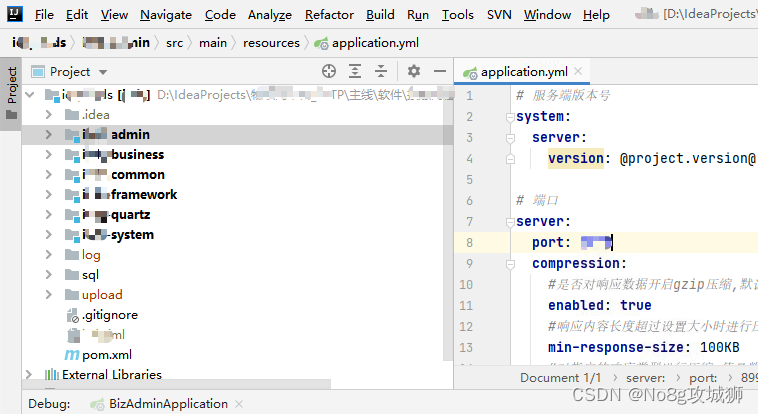Click the Collapse All icon in Project panel
The image size is (758, 414).
381,72
